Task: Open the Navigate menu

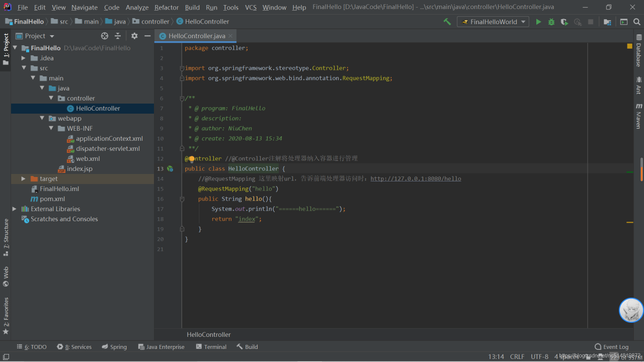Action: coord(85,7)
